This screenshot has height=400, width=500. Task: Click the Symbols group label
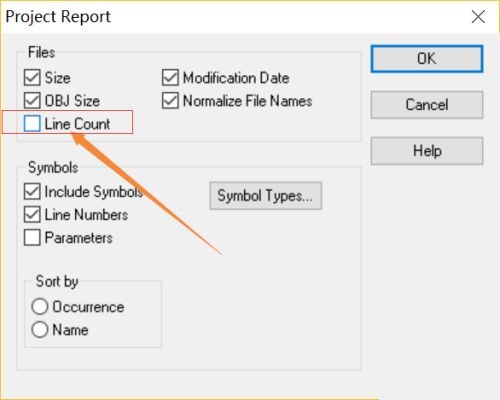(x=53, y=167)
